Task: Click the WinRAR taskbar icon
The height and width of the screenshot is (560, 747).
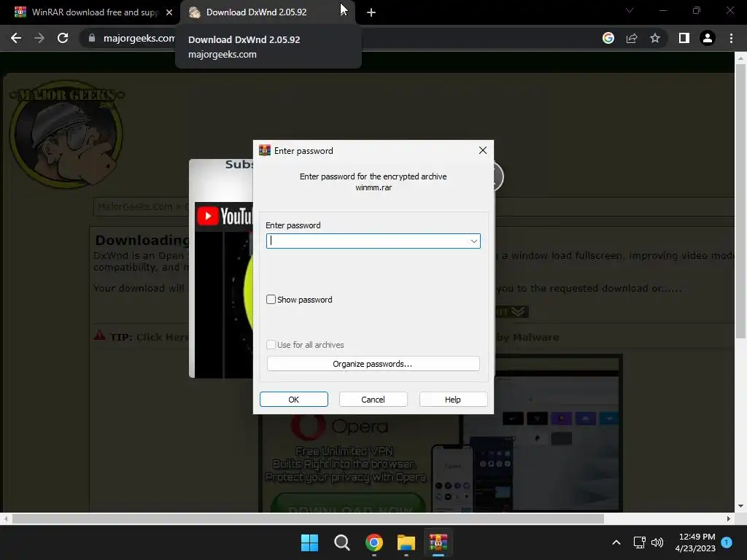Action: point(438,542)
